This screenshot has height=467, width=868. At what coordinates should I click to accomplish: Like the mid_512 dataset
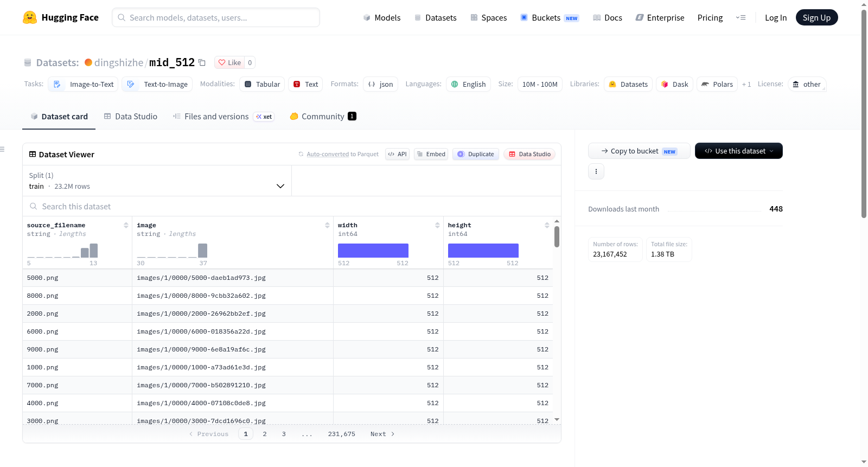pyautogui.click(x=229, y=62)
